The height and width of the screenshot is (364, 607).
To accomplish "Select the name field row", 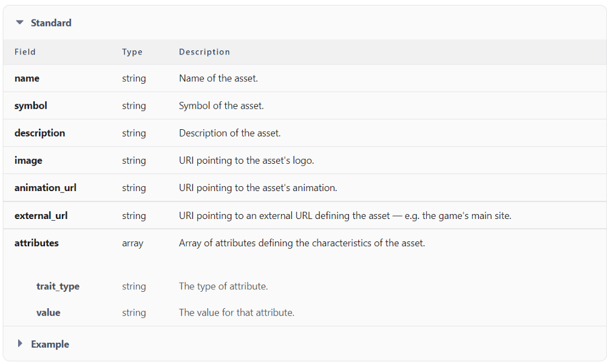I will point(27,78).
